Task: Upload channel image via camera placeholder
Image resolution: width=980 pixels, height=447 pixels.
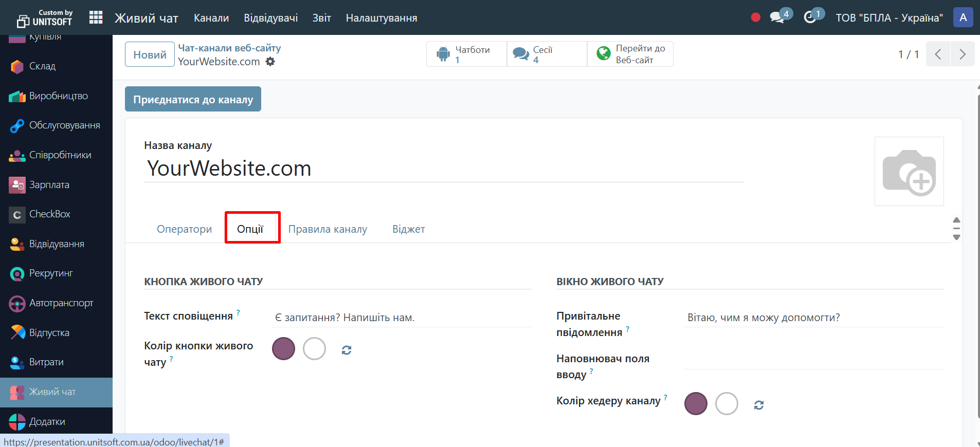Action: click(909, 171)
